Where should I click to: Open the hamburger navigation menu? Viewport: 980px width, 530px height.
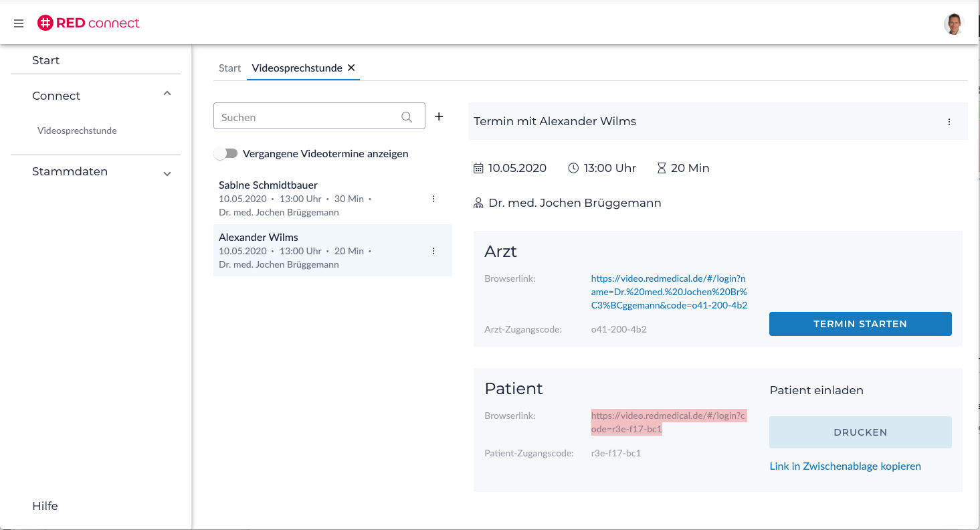(x=19, y=23)
